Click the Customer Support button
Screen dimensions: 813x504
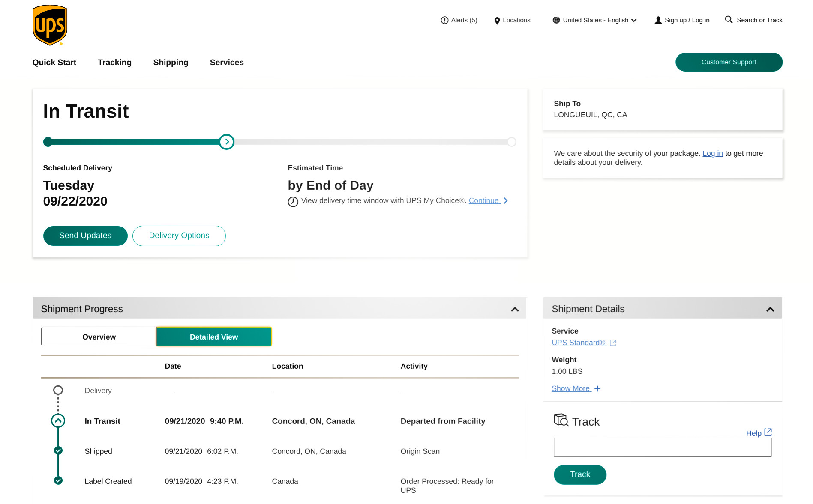pyautogui.click(x=729, y=62)
